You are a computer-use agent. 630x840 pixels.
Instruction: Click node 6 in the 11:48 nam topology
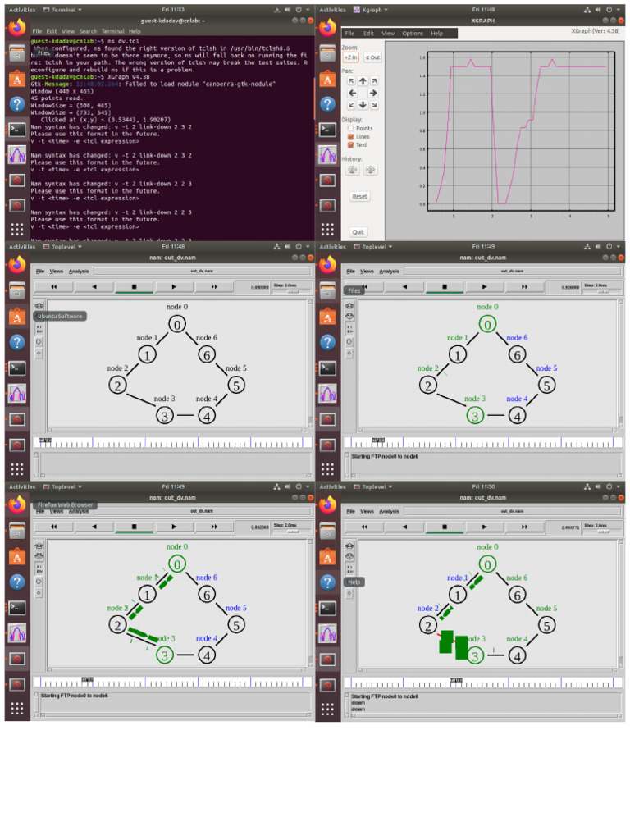(x=206, y=354)
